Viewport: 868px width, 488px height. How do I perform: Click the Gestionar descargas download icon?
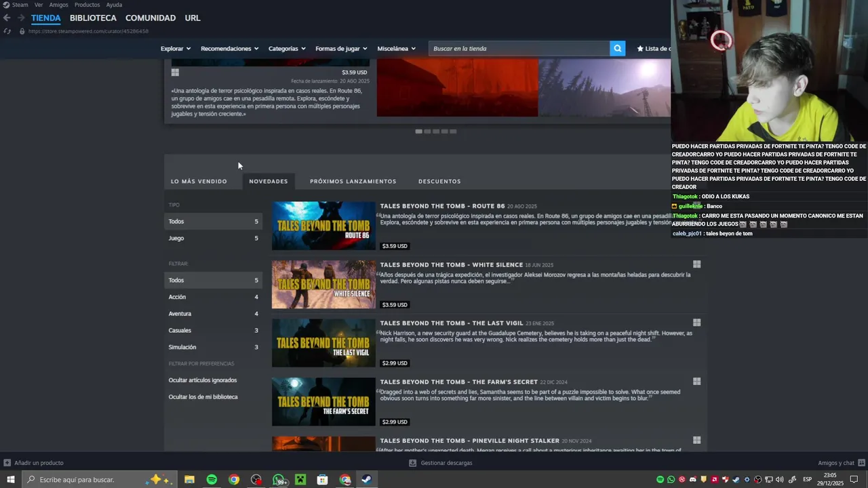(x=412, y=463)
